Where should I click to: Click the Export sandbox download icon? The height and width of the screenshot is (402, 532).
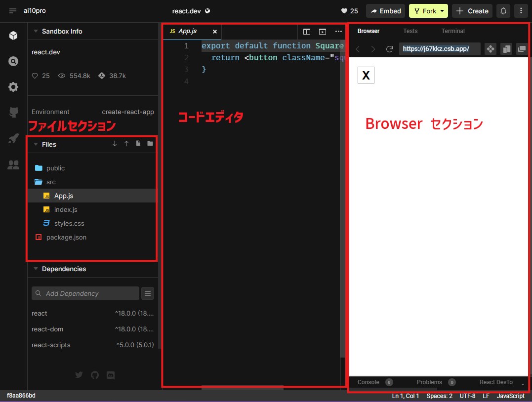[115, 143]
